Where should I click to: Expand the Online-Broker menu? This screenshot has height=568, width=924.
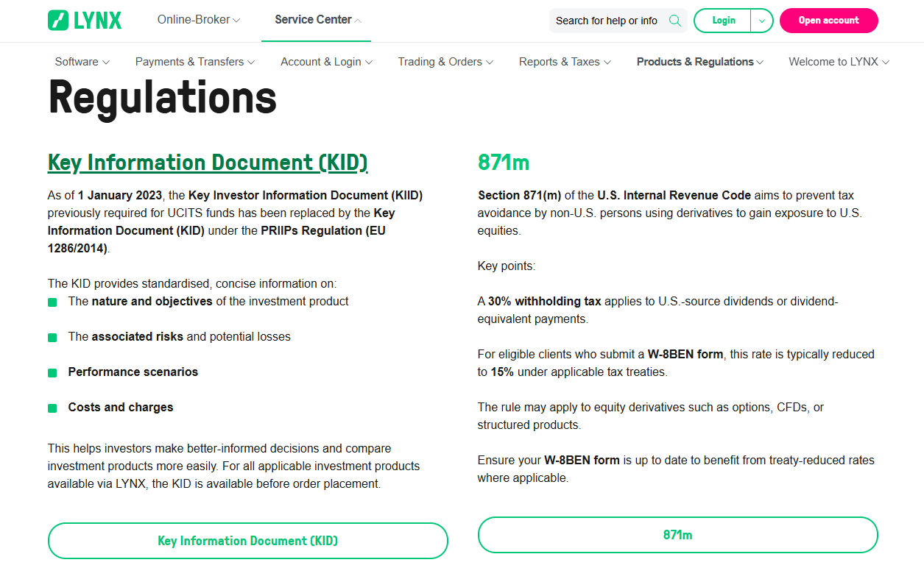199,20
